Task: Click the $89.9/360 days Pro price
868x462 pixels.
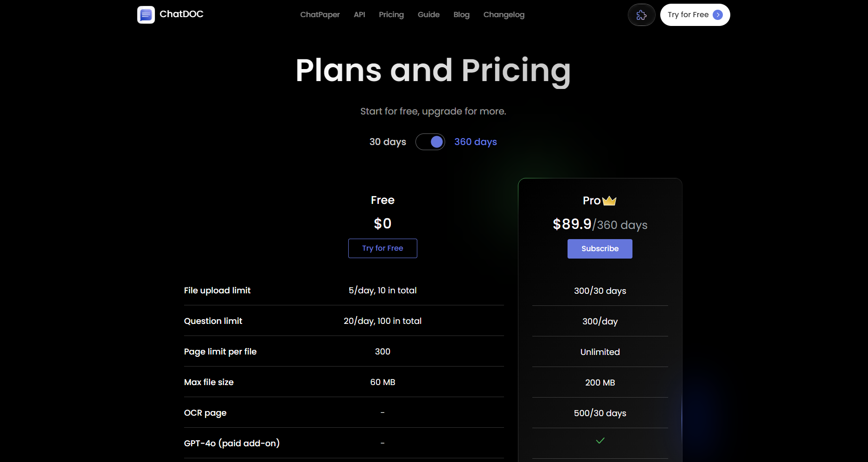Action: click(x=600, y=225)
